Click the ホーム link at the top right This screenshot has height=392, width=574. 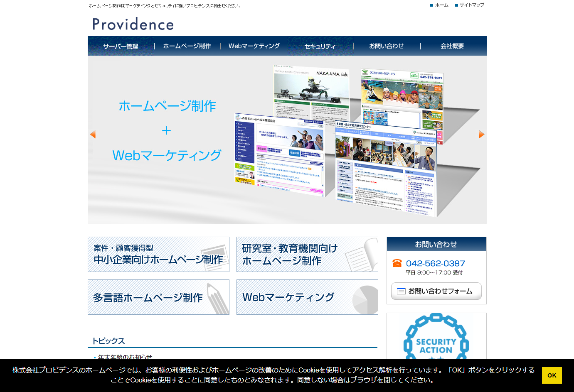(439, 5)
